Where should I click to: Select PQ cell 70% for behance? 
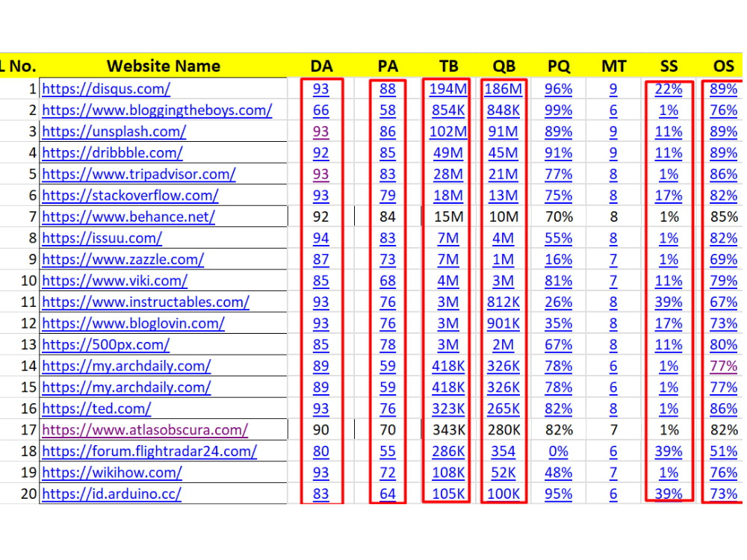[560, 217]
